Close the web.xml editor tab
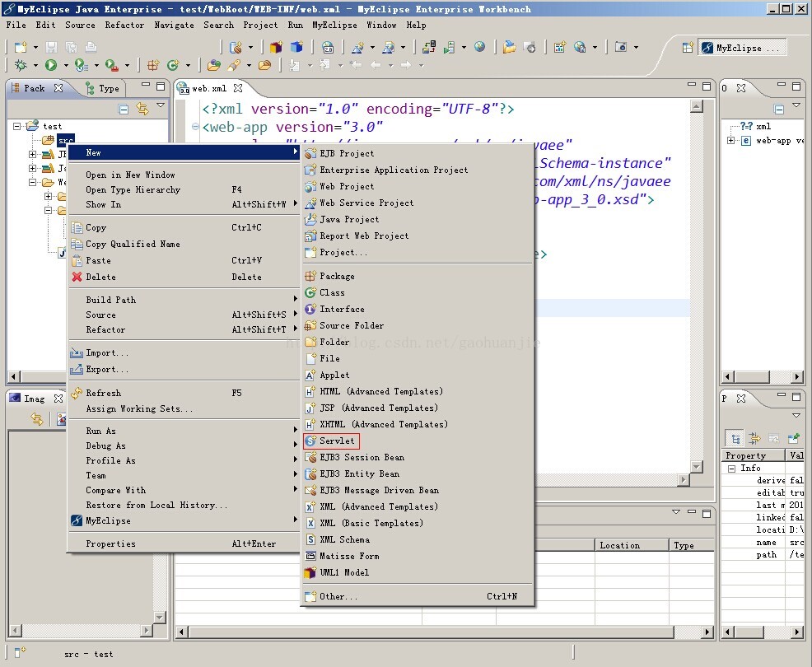 tap(238, 88)
